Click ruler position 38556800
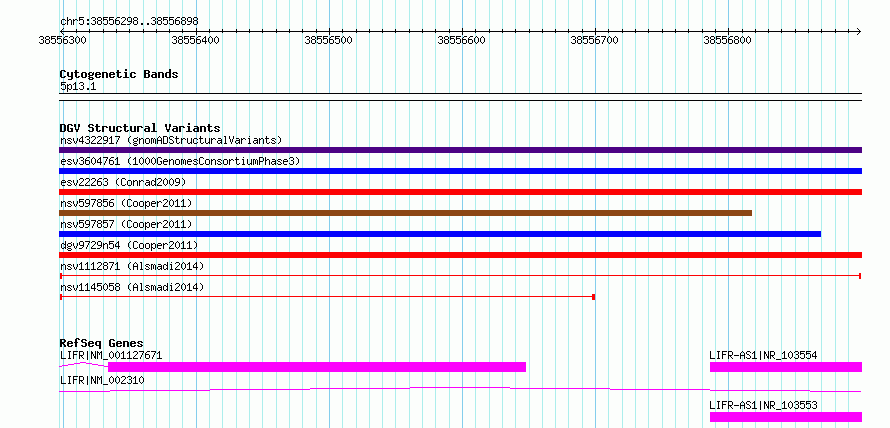 727,40
